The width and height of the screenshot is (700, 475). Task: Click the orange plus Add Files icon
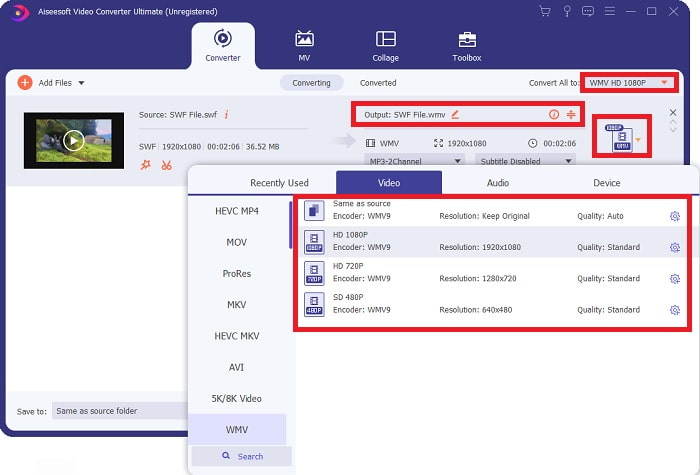click(25, 83)
